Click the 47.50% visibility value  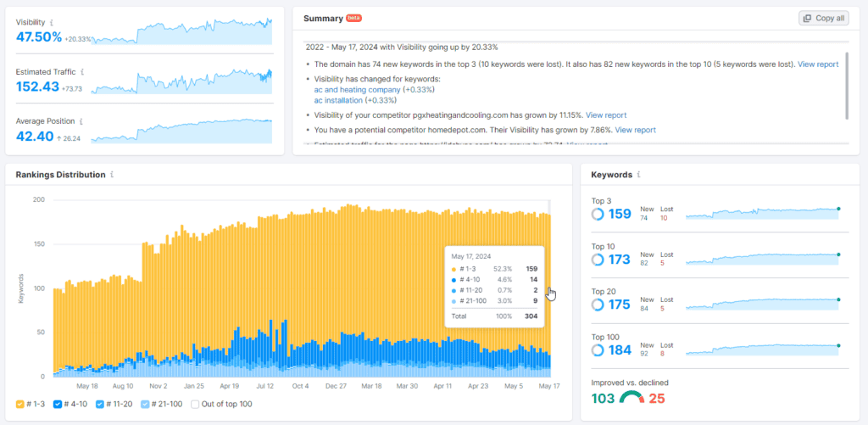[x=39, y=37]
